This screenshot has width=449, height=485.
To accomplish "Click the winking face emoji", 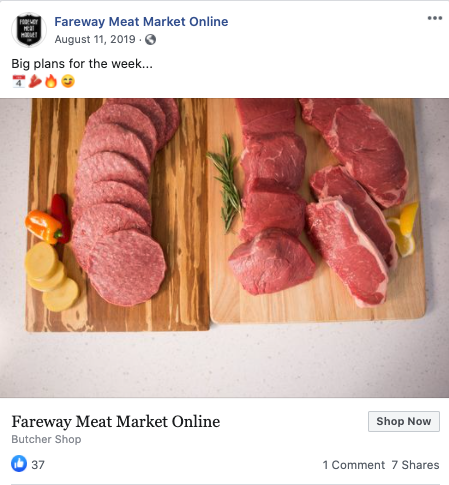I will click(x=68, y=81).
